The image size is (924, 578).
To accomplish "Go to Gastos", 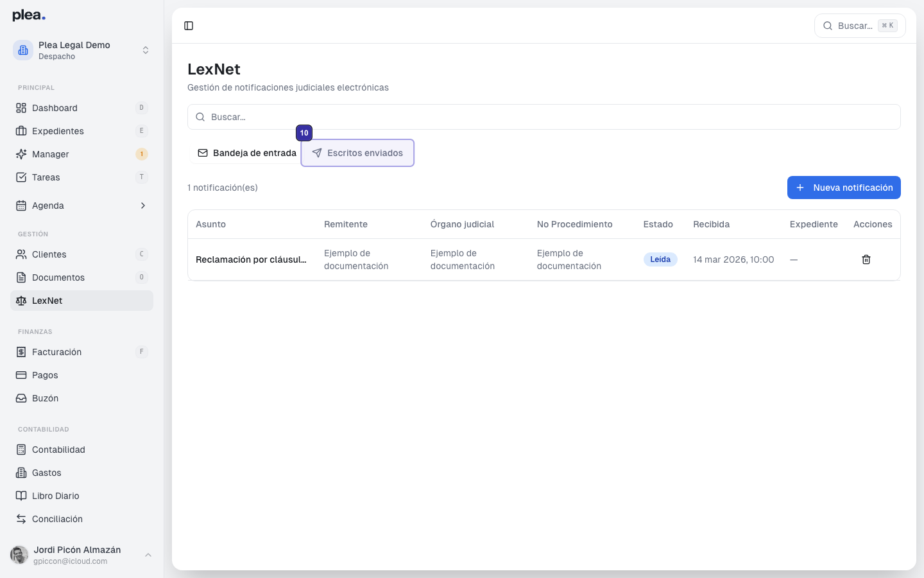I will coord(81,473).
